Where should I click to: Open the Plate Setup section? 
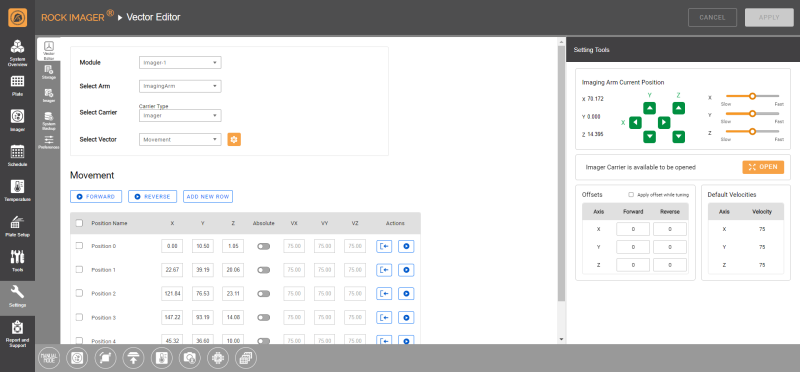point(17,226)
